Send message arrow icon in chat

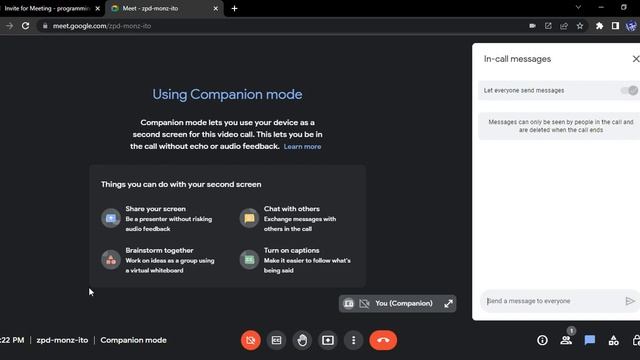630,301
